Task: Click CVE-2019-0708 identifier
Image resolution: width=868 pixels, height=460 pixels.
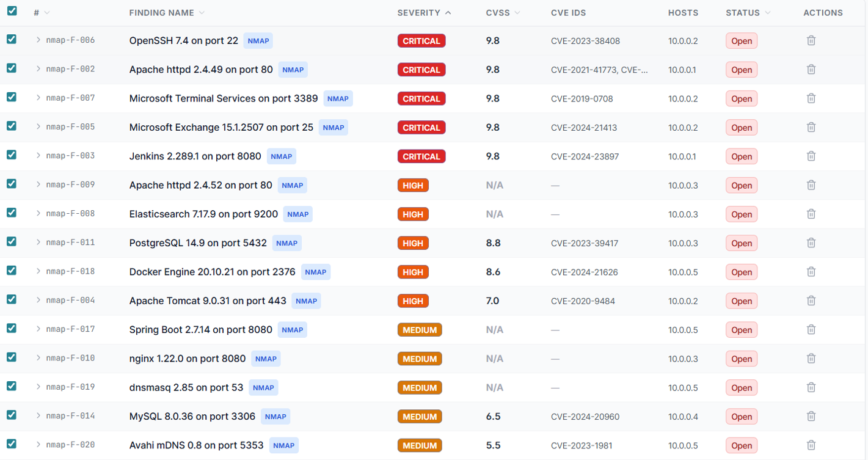Action: 582,99
